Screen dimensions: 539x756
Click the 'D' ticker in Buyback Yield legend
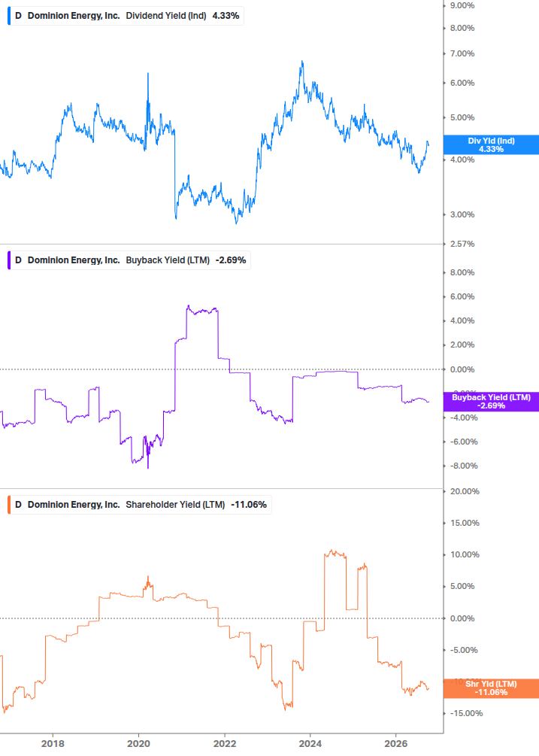click(x=18, y=260)
